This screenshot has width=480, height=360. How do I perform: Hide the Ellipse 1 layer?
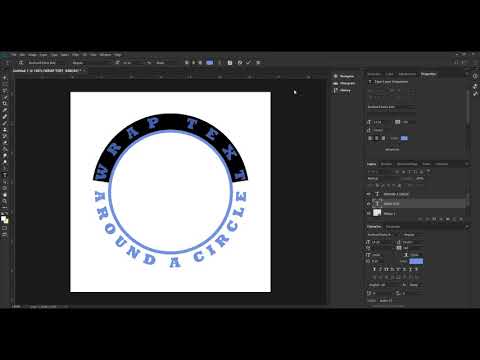369,213
